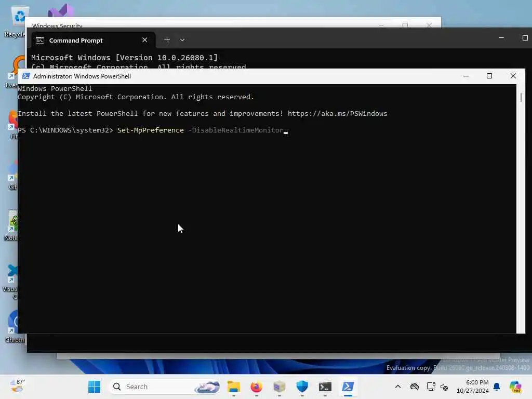The image size is (532, 399).
Task: Open File Explorer from the taskbar
Action: (233, 387)
